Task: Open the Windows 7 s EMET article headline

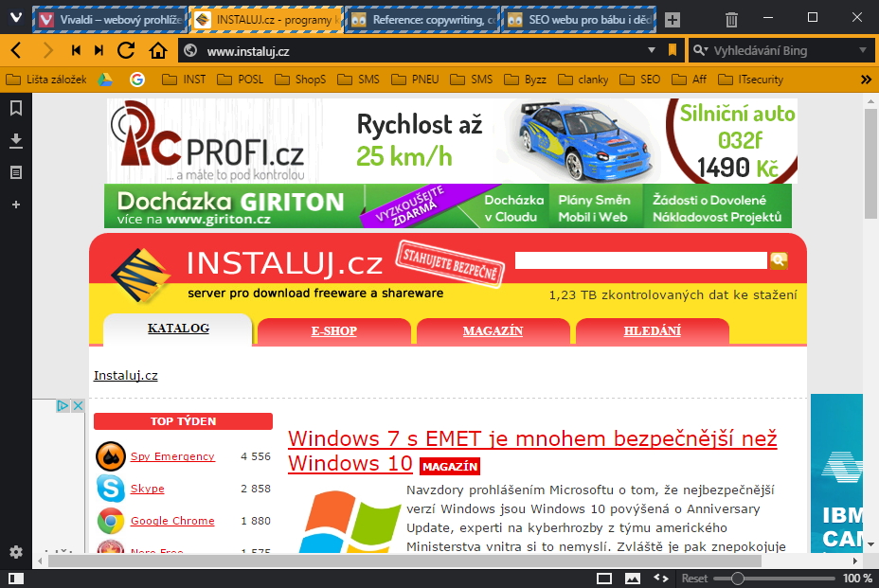Action: [532, 452]
